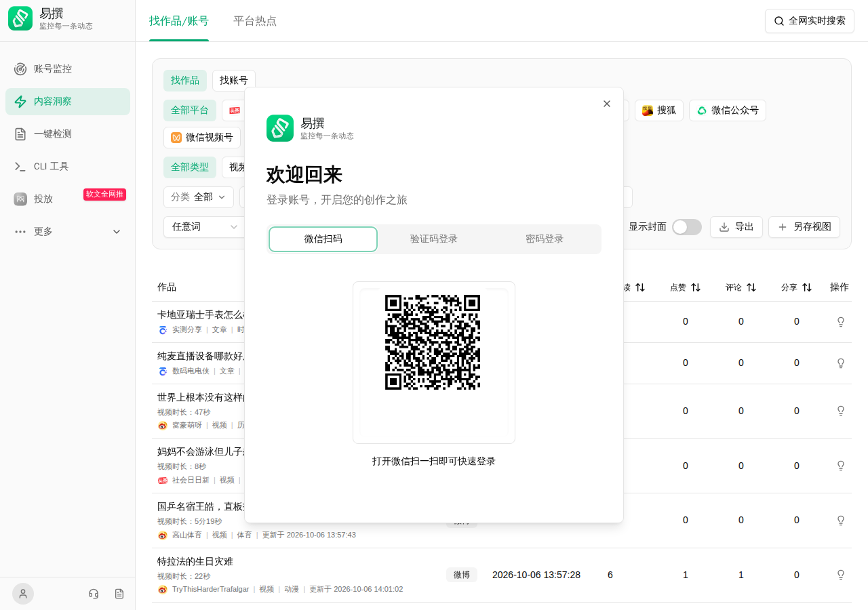
Task: Click the WeChat login QR code
Action: (x=433, y=342)
